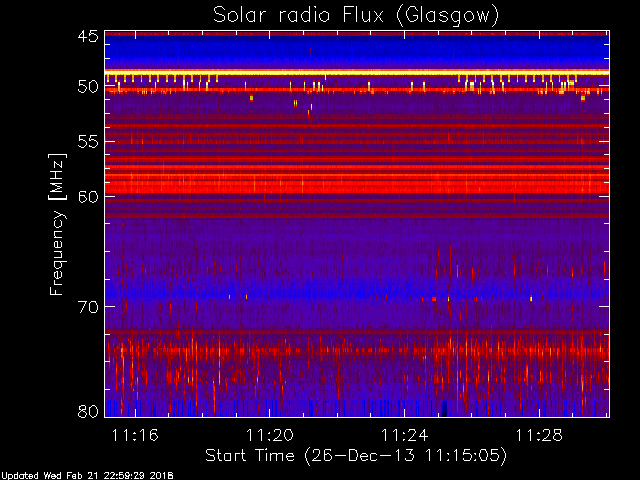This screenshot has width=640, height=480.
Task: Click the frequency tick label 45
Action: point(88,36)
